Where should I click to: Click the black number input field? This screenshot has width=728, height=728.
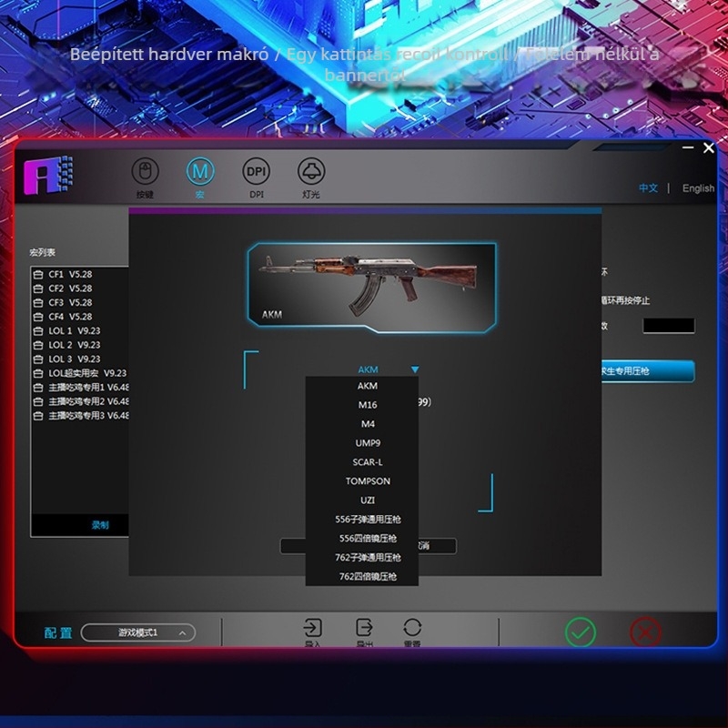(670, 325)
